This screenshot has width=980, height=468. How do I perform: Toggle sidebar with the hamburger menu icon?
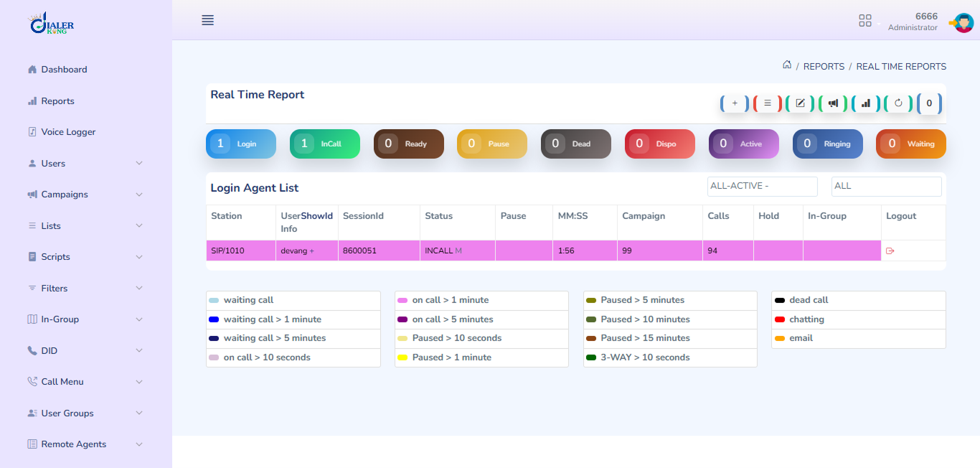(208, 20)
